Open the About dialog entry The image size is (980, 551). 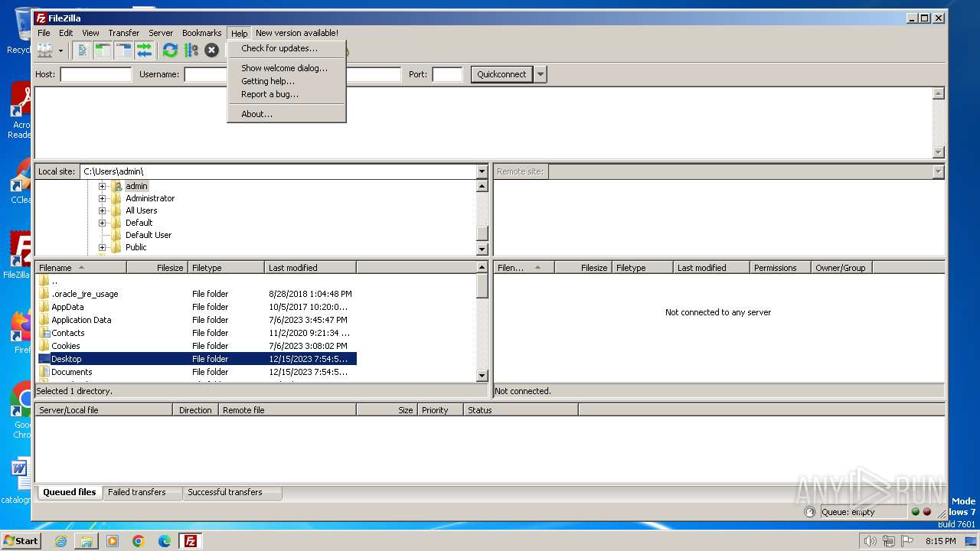[287, 114]
